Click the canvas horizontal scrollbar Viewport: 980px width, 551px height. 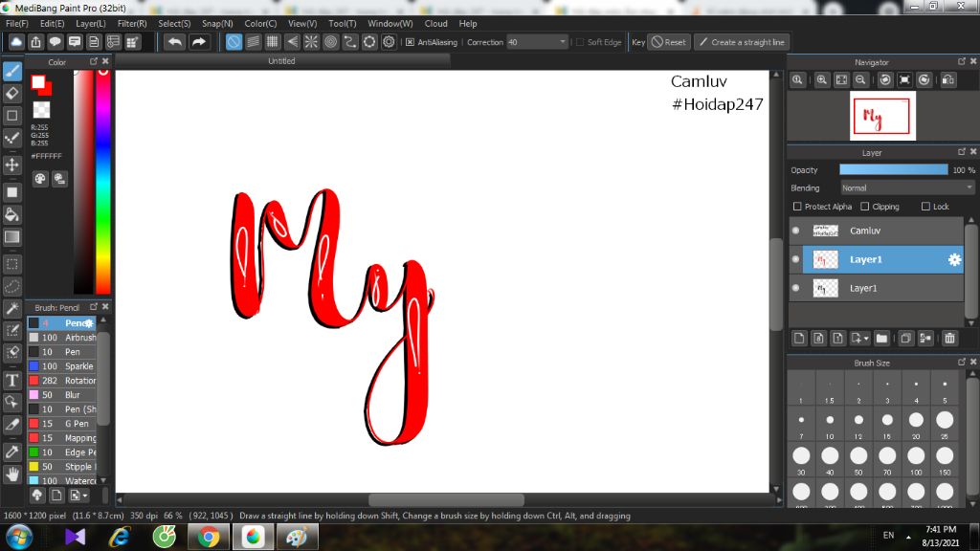446,499
